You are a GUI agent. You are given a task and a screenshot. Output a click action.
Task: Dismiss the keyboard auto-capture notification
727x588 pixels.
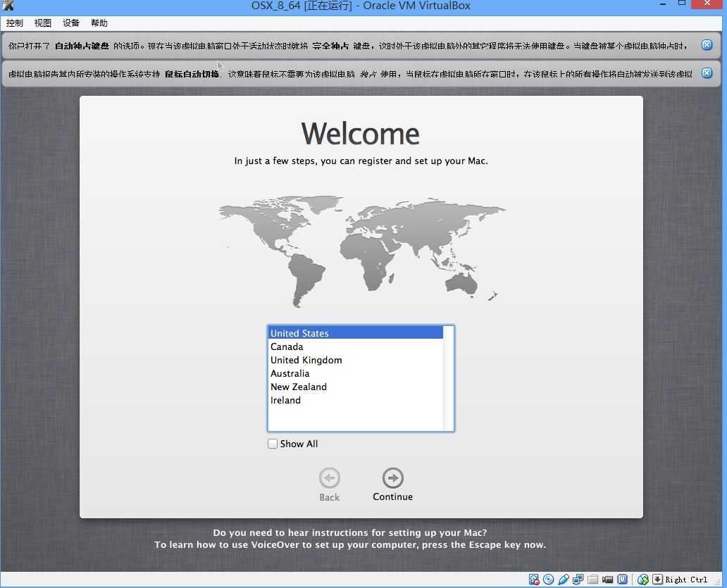click(x=707, y=45)
